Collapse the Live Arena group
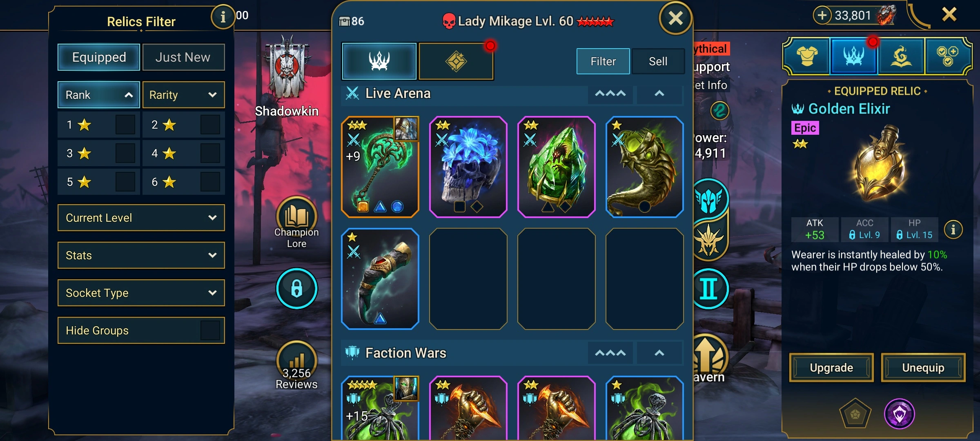This screenshot has width=980, height=441. [x=659, y=94]
